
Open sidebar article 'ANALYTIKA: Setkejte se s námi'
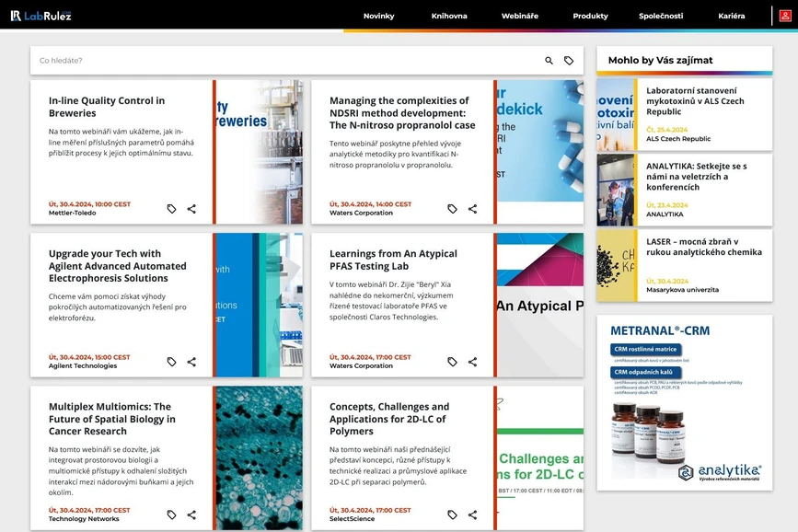tap(696, 177)
